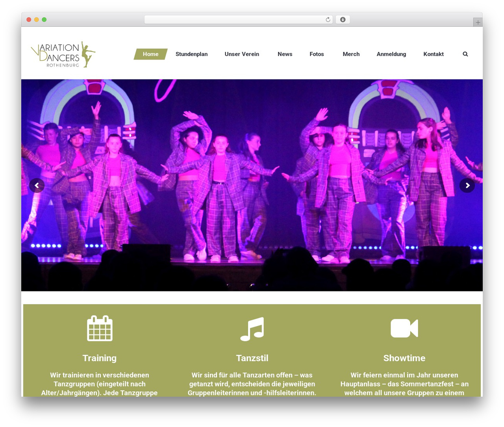Minimize the window with the yellow button
The image size is (504, 427).
click(x=37, y=20)
